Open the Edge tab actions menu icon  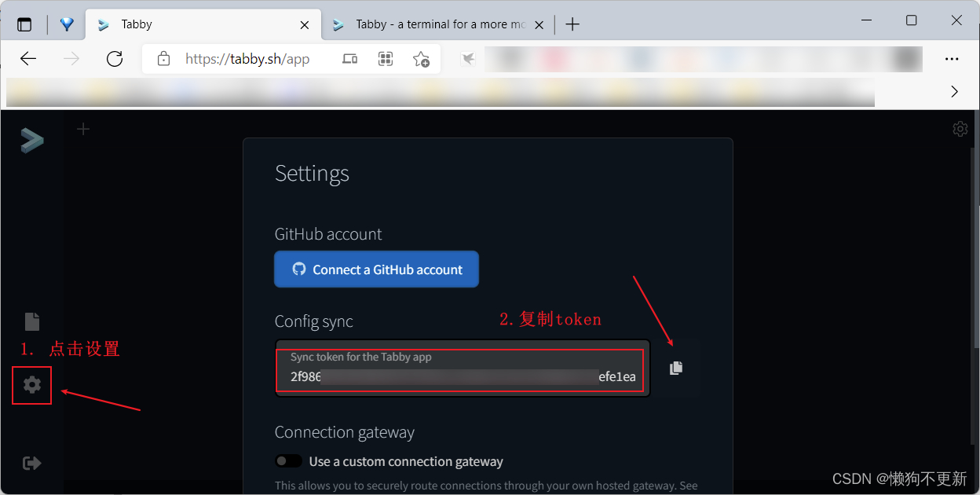24,24
